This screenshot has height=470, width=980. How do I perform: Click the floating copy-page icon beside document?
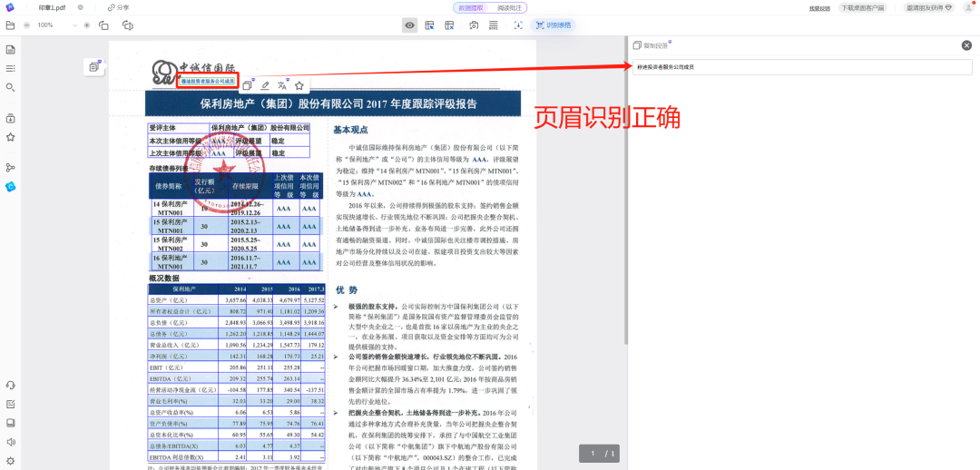click(93, 66)
